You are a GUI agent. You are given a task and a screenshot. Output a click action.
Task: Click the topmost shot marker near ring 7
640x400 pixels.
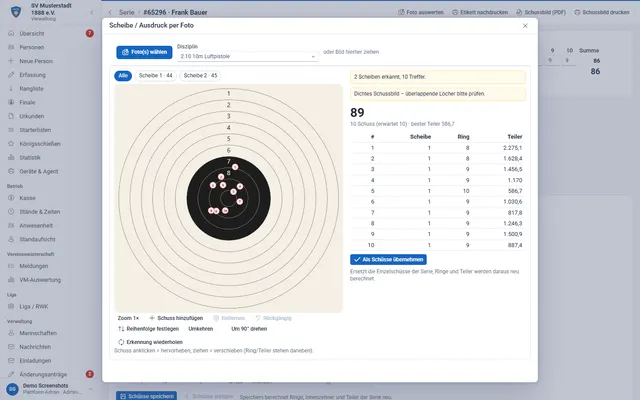(x=235, y=167)
